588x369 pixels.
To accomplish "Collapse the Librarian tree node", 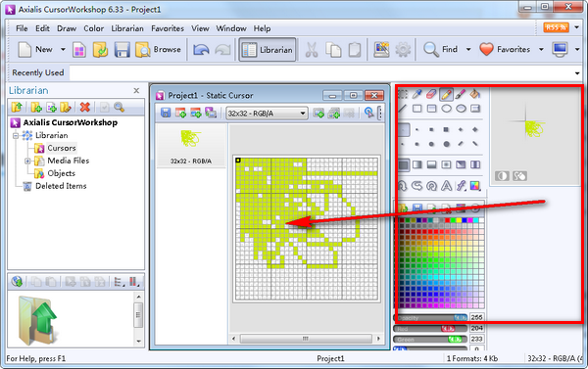I will [x=16, y=136].
